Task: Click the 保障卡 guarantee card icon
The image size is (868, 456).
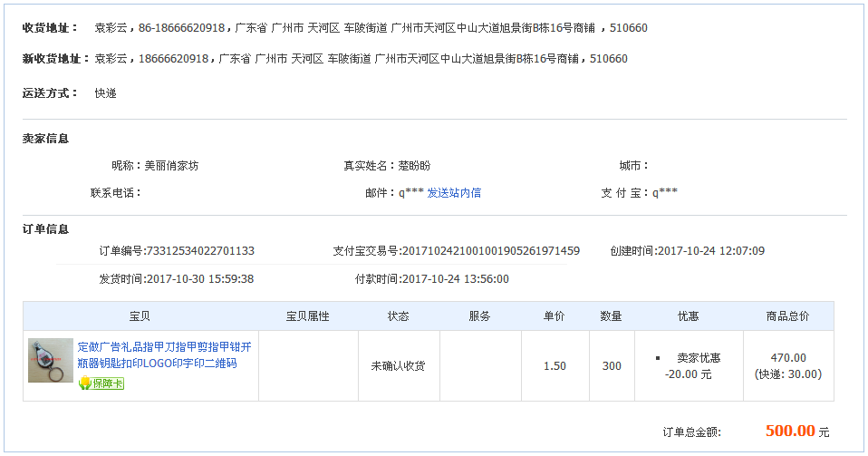Action: tap(101, 383)
